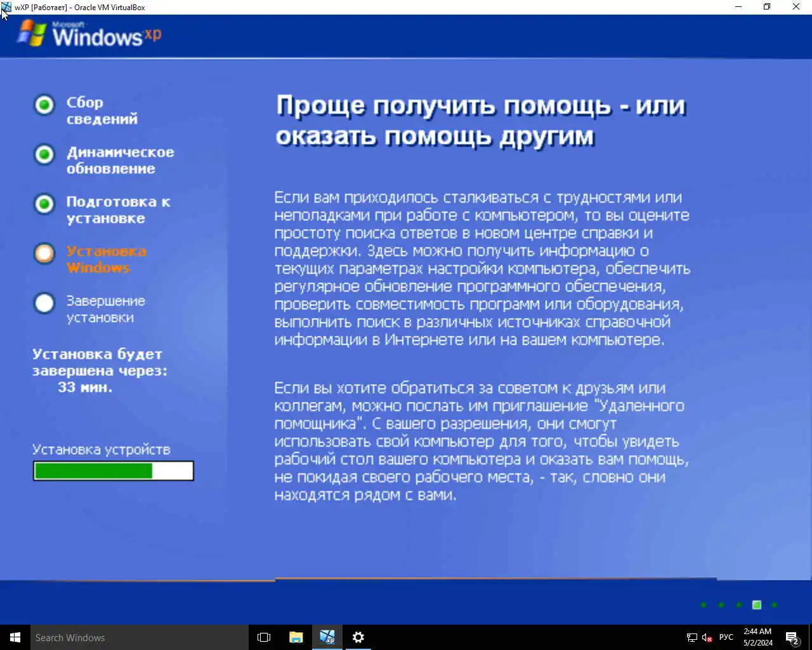Click the heading Проще получить помощь

[x=481, y=121]
